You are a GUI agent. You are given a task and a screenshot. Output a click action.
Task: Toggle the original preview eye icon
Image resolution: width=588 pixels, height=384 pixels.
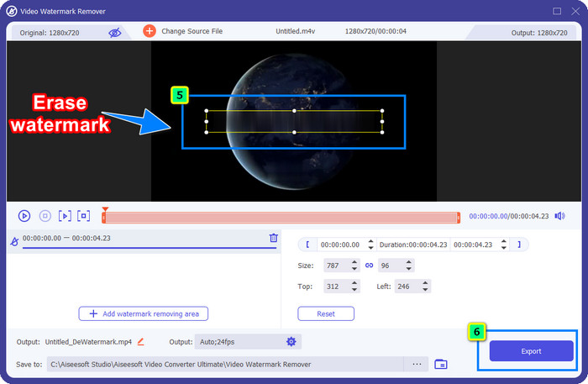[x=115, y=33]
